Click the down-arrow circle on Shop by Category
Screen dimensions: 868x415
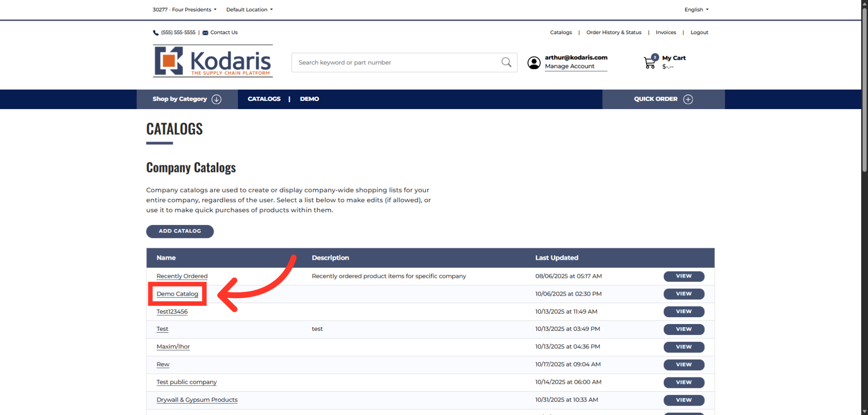(x=217, y=99)
